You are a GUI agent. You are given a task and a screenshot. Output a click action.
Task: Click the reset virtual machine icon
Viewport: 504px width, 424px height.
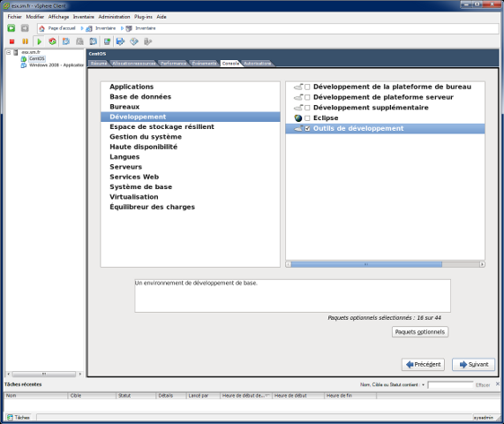coord(52,42)
